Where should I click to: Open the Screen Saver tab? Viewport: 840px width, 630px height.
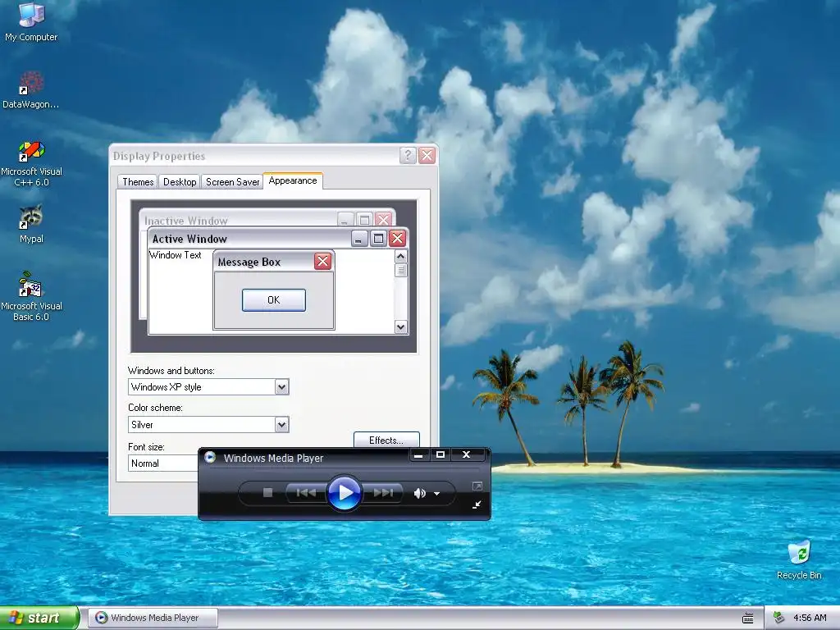[x=232, y=181]
